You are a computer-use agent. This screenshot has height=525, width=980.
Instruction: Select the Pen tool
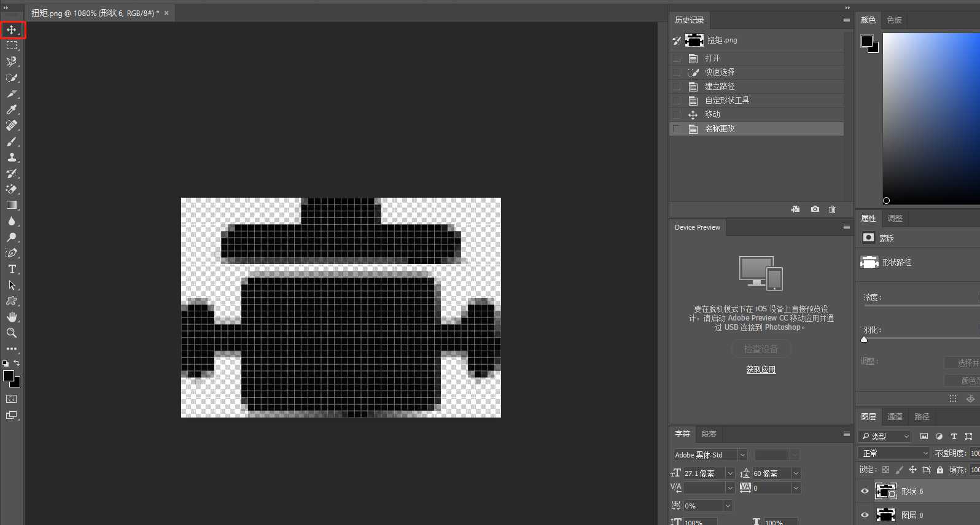12,253
